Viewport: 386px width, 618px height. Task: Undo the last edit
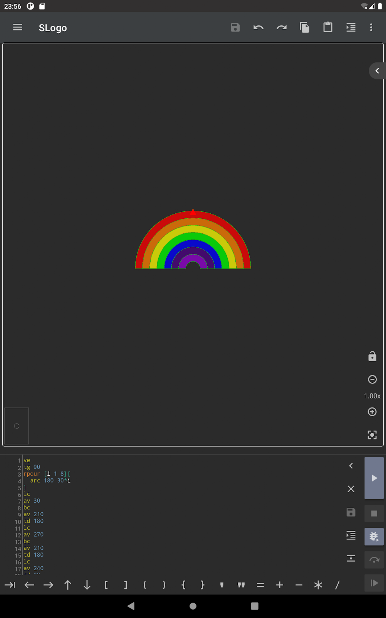(258, 27)
